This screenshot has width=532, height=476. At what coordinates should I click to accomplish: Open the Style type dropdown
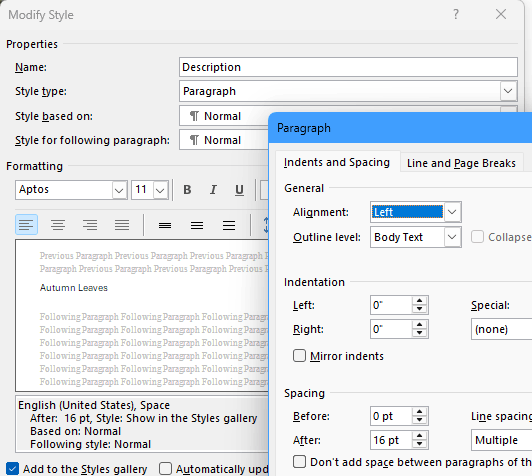(508, 91)
